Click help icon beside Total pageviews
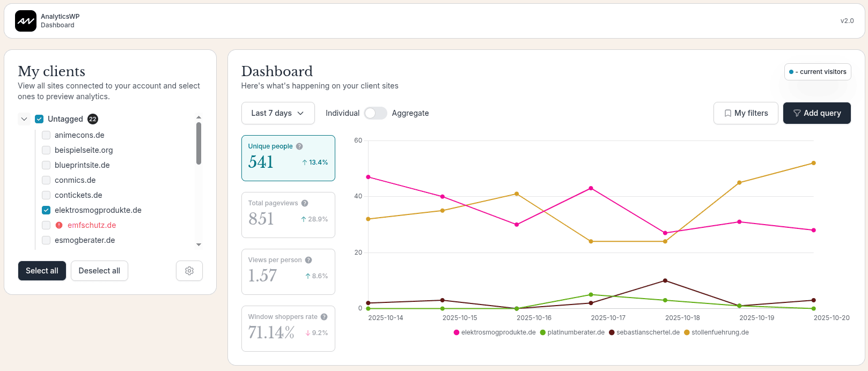This screenshot has height=371, width=868. (x=305, y=203)
